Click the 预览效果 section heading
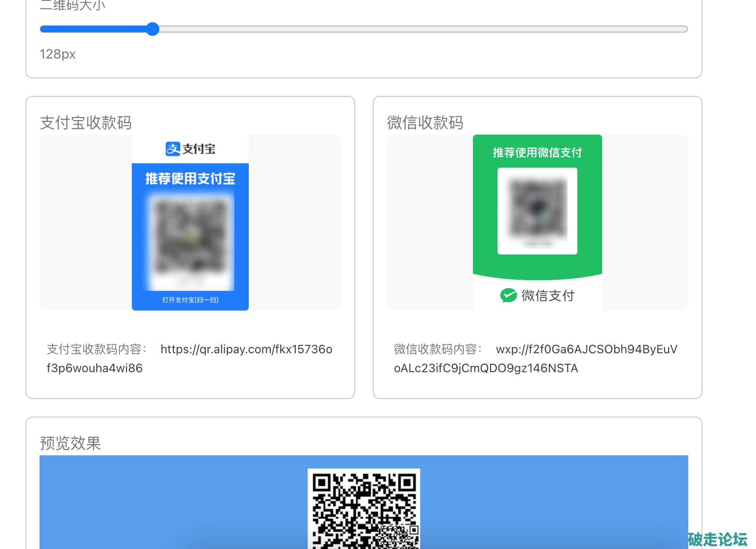Image resolution: width=756 pixels, height=549 pixels. click(70, 443)
